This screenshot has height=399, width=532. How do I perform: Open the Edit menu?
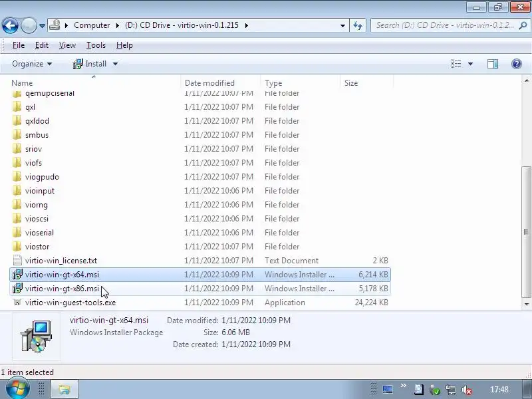[x=42, y=45]
